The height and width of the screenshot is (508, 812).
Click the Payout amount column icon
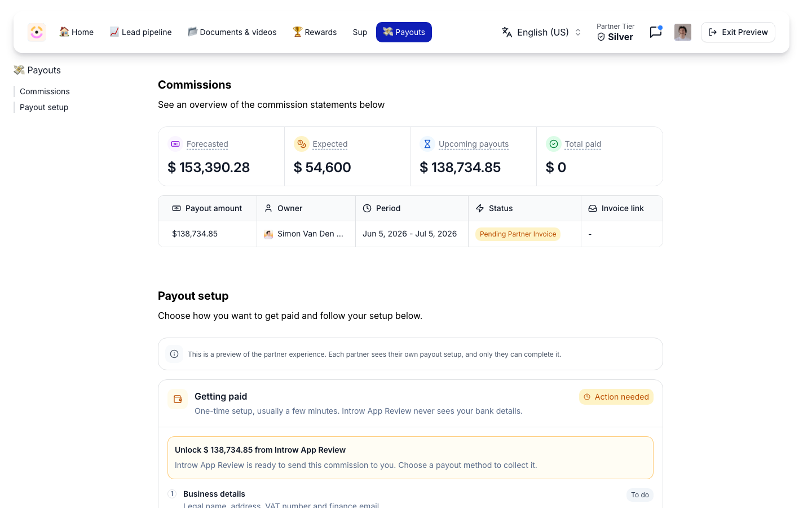coord(176,208)
